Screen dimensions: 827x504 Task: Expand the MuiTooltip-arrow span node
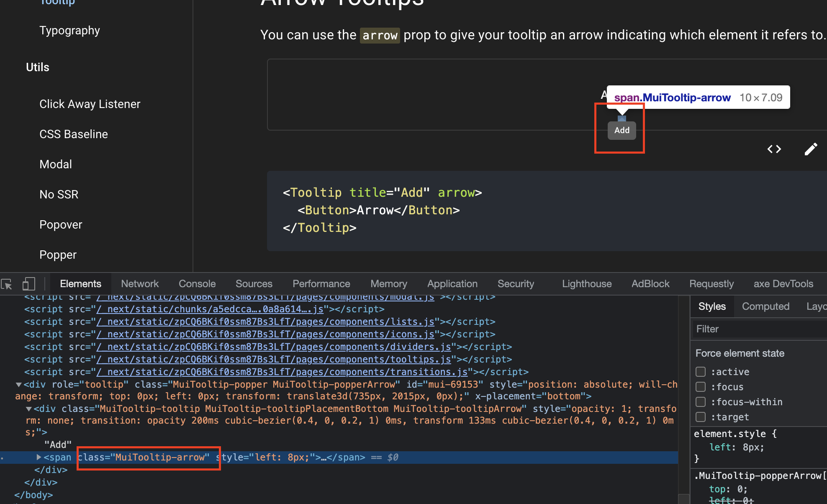coord(39,457)
